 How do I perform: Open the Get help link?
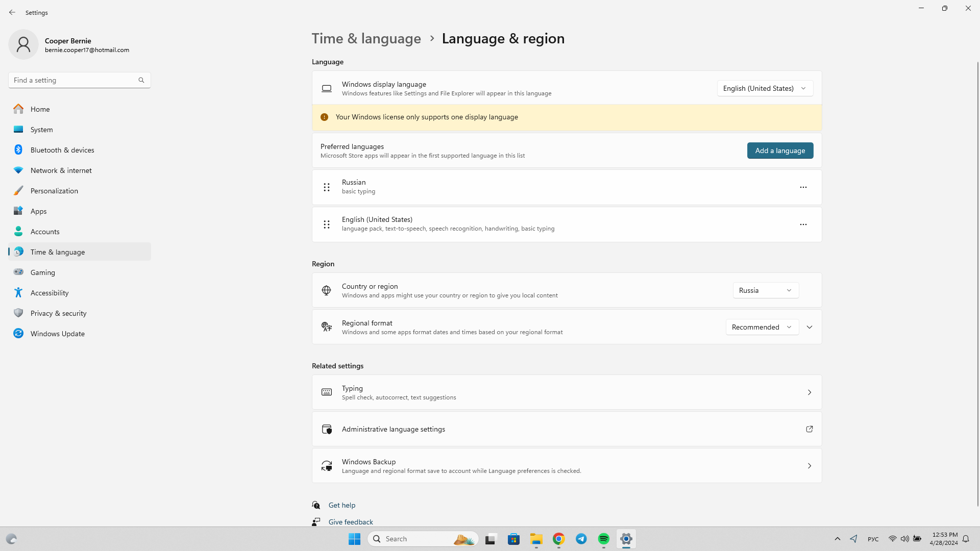click(341, 505)
